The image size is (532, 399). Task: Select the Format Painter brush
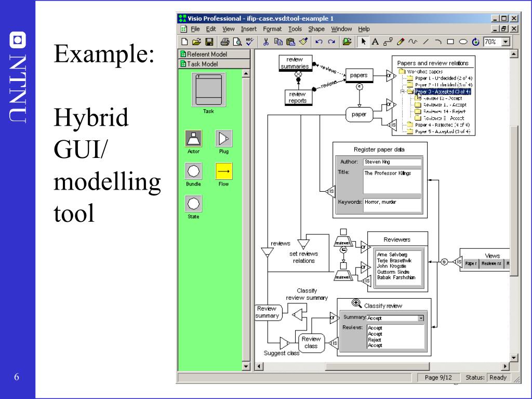click(303, 42)
